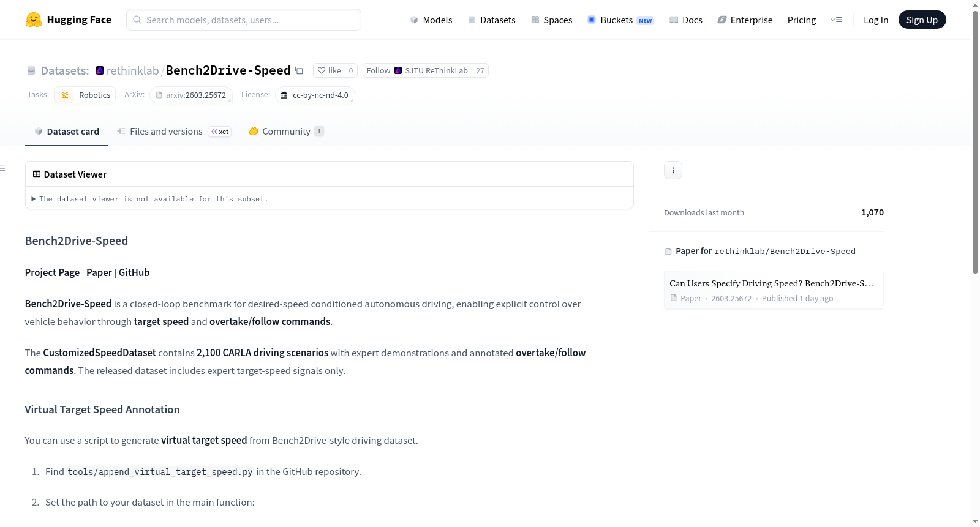This screenshot has height=527, width=980.
Task: Switch to the Dataset card tab
Action: 66,131
